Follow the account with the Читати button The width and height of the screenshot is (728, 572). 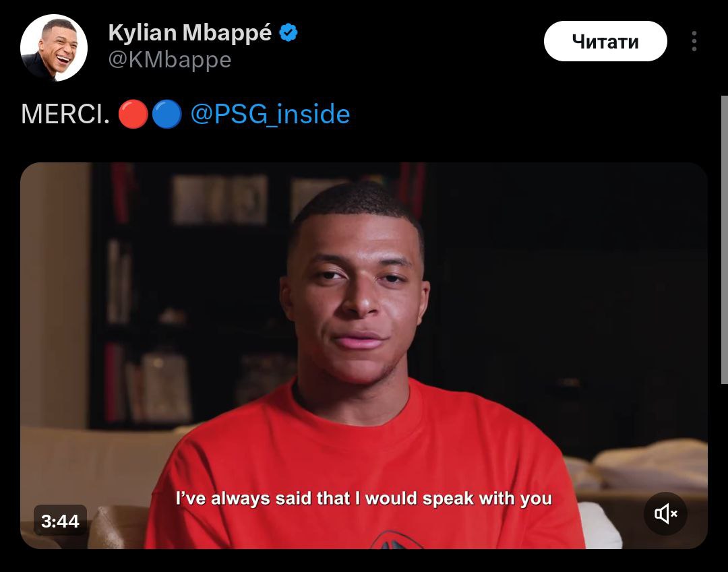[605, 41]
